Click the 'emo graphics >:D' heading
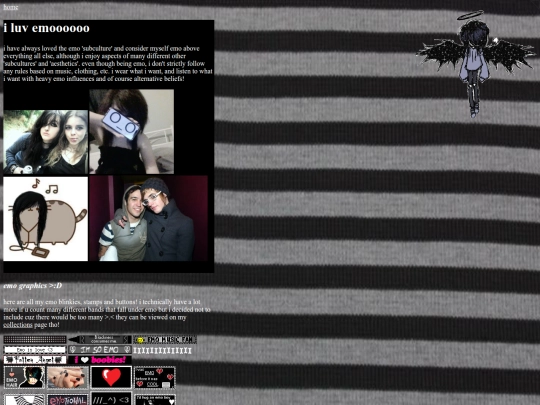Screen dimensions: 540x405 tap(33, 286)
